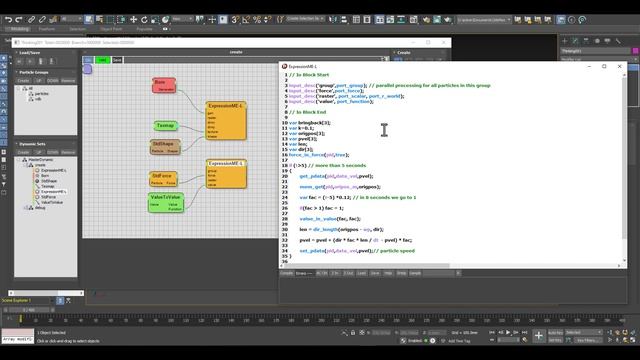
Task: Activate the Select Object tool
Action: [89, 19]
